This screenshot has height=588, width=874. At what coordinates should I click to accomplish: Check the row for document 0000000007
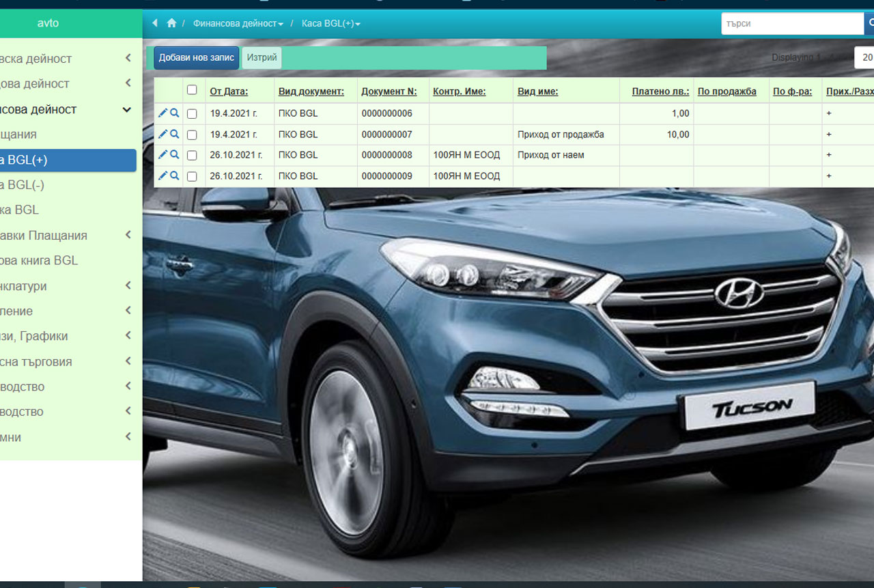point(192,135)
